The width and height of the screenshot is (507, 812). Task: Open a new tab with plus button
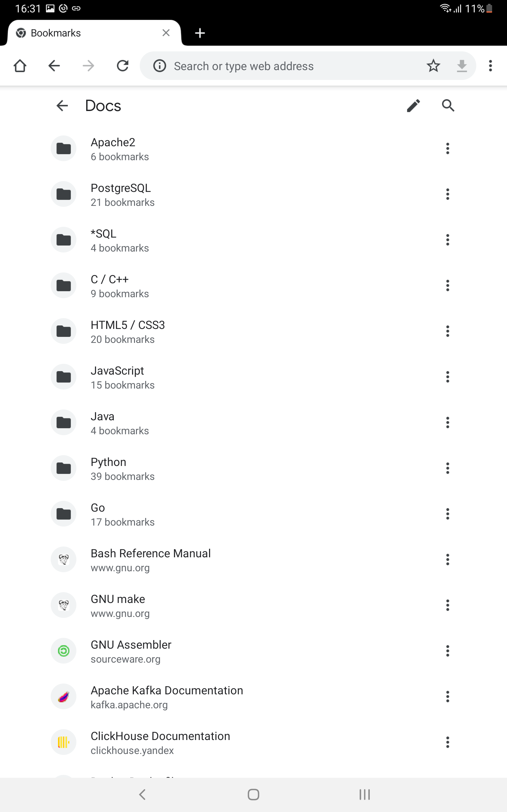click(x=200, y=33)
